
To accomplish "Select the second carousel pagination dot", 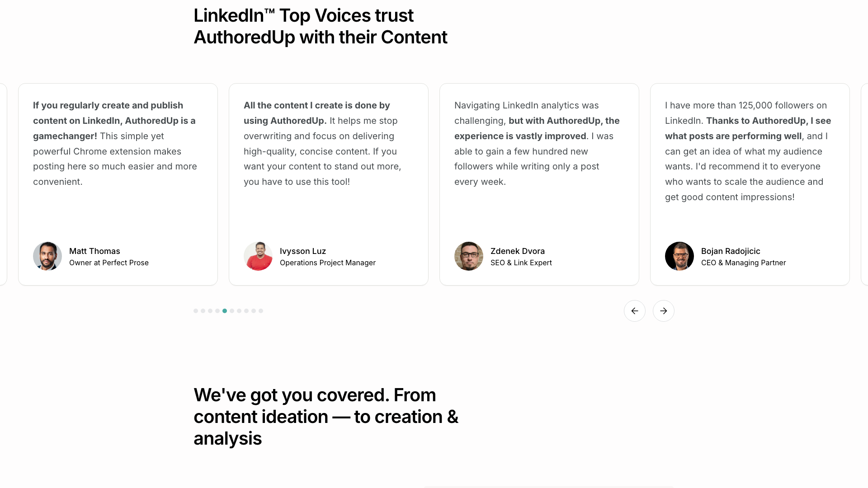I will 203,311.
